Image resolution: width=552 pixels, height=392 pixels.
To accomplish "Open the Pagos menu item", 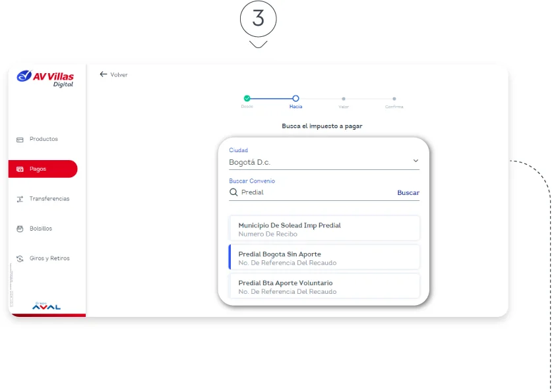I will (43, 169).
